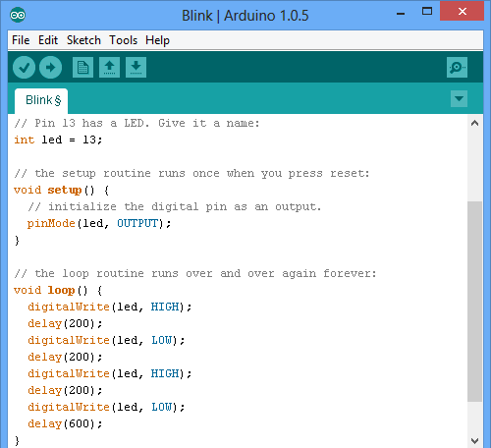Click the vertical scrollbar thumb

pyautogui.click(x=474, y=302)
